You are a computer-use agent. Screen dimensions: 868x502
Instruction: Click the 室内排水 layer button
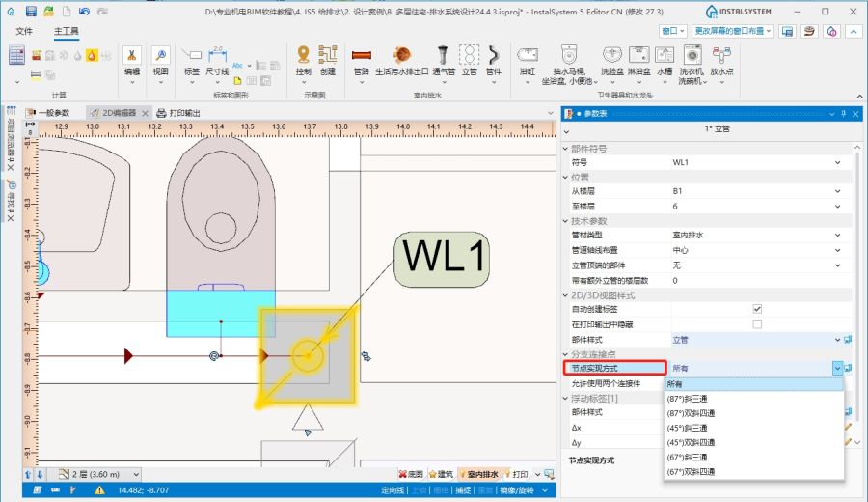click(481, 474)
